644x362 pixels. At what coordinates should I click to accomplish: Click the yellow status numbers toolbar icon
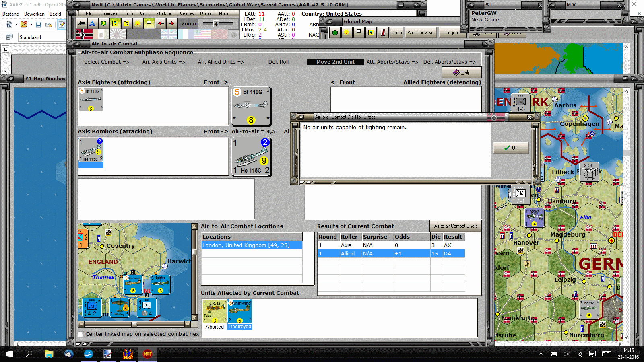[x=126, y=23]
